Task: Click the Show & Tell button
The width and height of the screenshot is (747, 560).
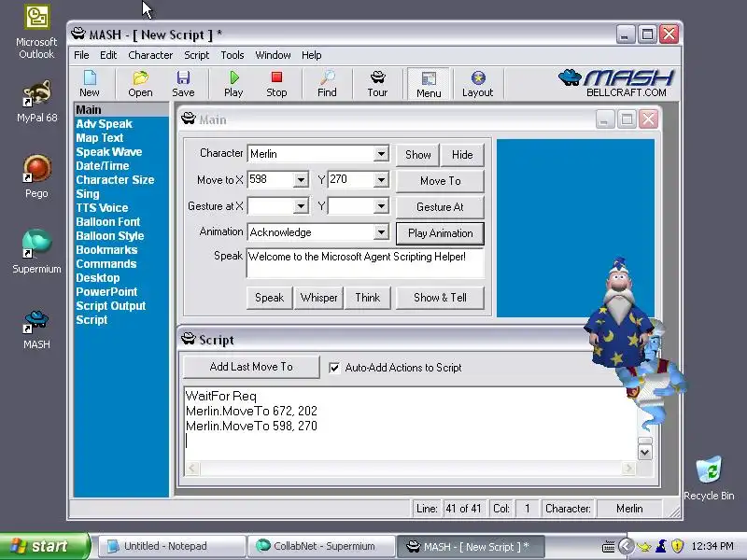Action: pos(440,298)
